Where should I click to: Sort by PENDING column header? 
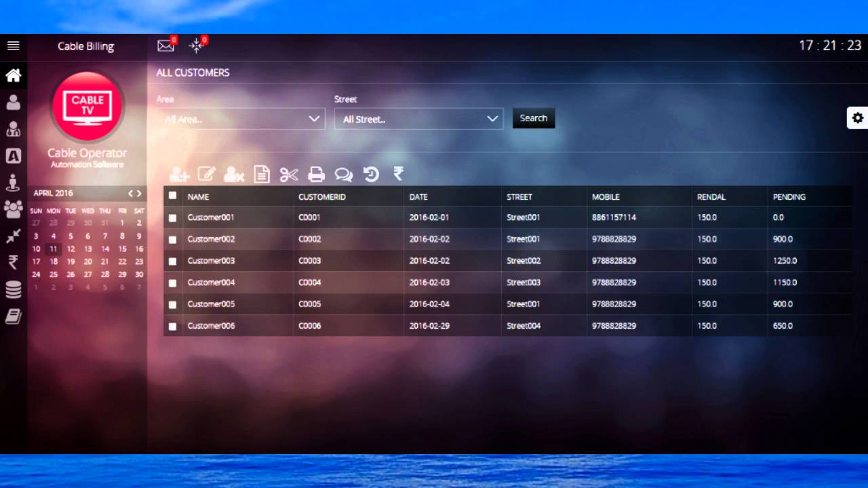789,197
